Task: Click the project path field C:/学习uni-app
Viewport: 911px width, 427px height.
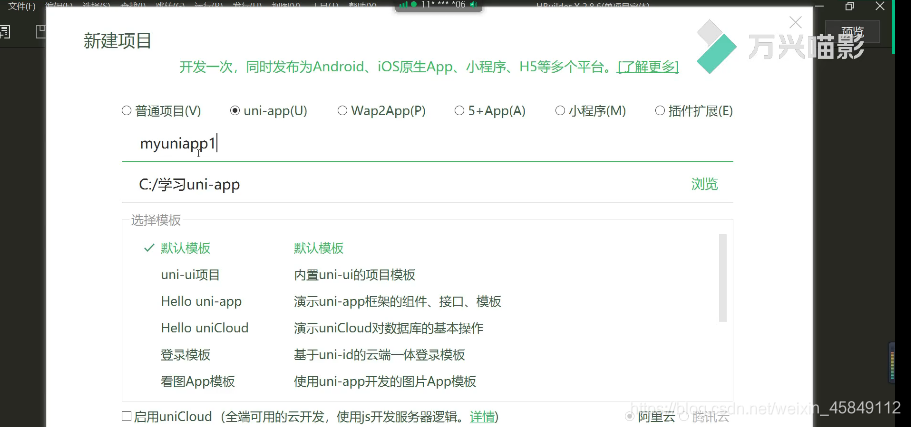Action: click(x=407, y=184)
